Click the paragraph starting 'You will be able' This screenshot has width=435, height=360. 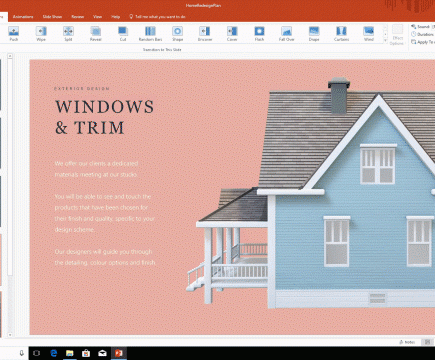click(x=105, y=213)
